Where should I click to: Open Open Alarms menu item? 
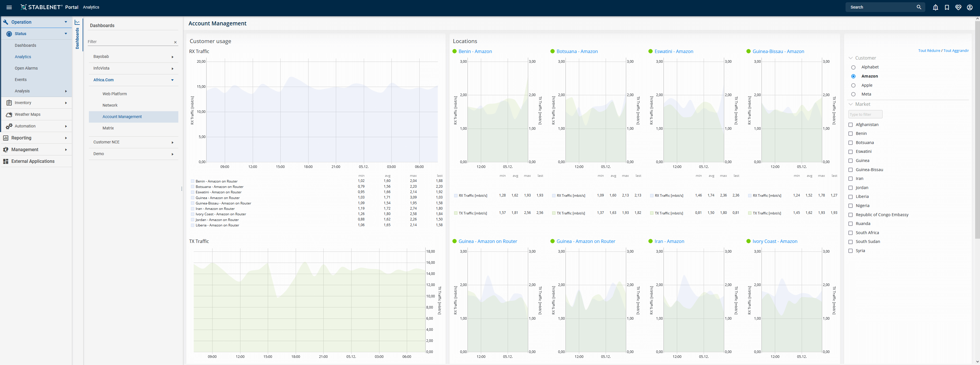tap(26, 68)
